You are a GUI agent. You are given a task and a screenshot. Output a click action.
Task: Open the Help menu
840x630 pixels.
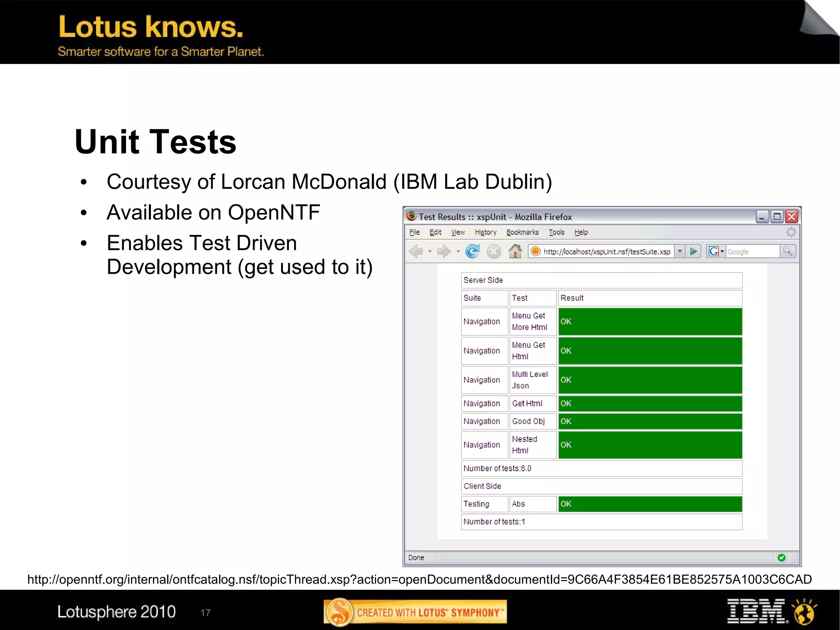[x=581, y=232]
